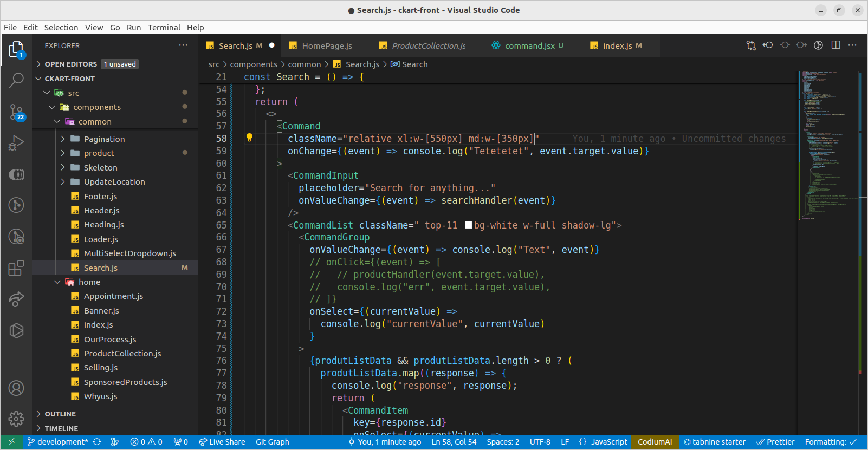Toggle CodiumAI in the status bar
Screen dimensions: 868x450
pos(655,442)
